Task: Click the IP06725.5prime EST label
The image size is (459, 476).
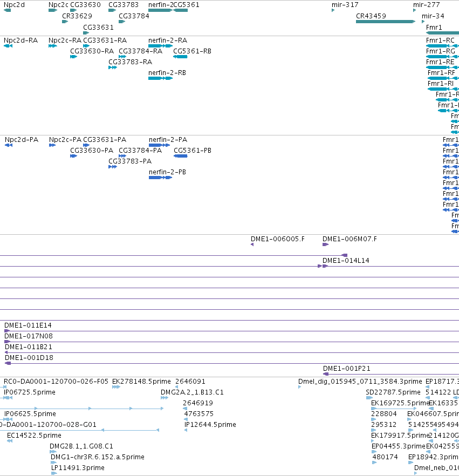Action: coord(30,392)
